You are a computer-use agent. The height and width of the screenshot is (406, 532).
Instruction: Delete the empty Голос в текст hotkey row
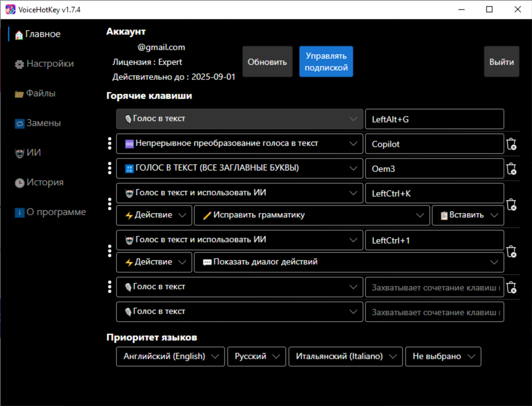[511, 287]
